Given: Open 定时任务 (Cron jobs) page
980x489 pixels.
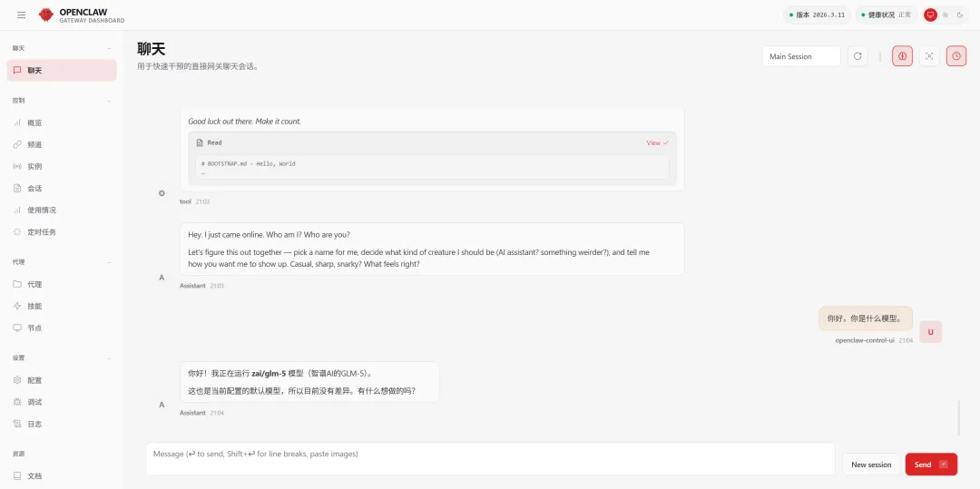Looking at the screenshot, I should point(41,231).
